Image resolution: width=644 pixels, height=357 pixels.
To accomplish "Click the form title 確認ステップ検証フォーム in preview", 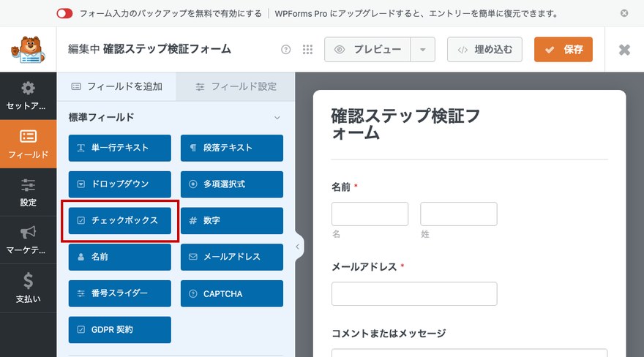I will (405, 124).
